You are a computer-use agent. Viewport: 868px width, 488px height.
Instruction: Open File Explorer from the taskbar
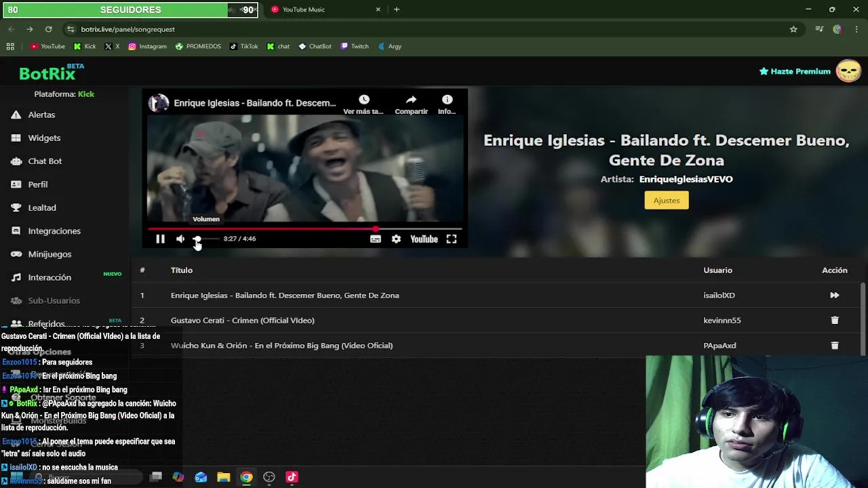point(224,477)
